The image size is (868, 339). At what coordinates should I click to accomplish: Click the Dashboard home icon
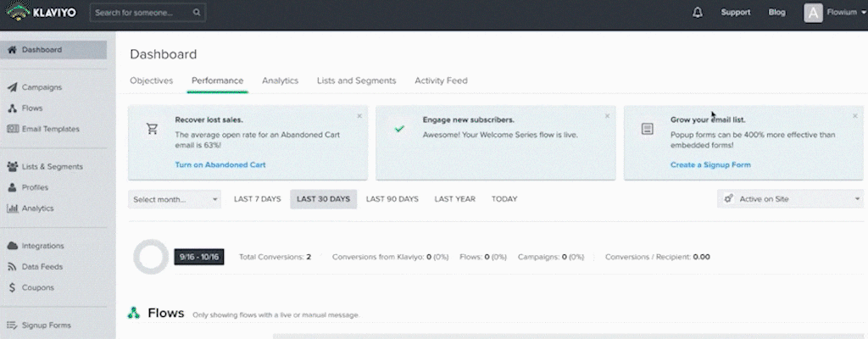point(12,50)
